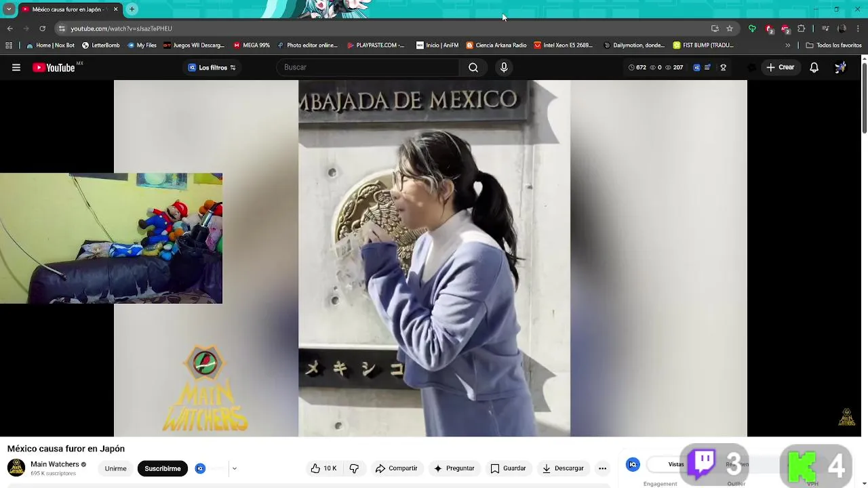Select the Vistas tab in vidIQ panel
Screen dimensions: 868x488
pyautogui.click(x=676, y=464)
